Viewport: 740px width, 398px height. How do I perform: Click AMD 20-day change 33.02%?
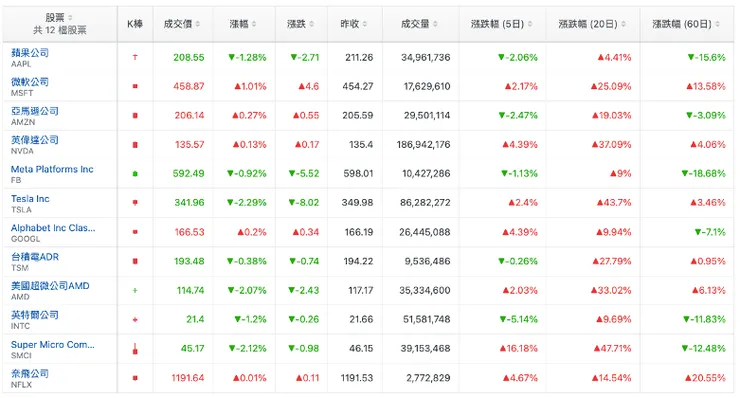[x=611, y=290]
